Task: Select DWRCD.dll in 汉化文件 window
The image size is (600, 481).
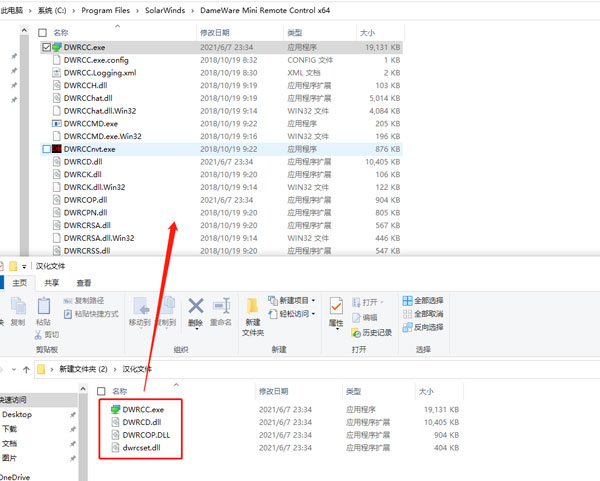Action: (142, 422)
